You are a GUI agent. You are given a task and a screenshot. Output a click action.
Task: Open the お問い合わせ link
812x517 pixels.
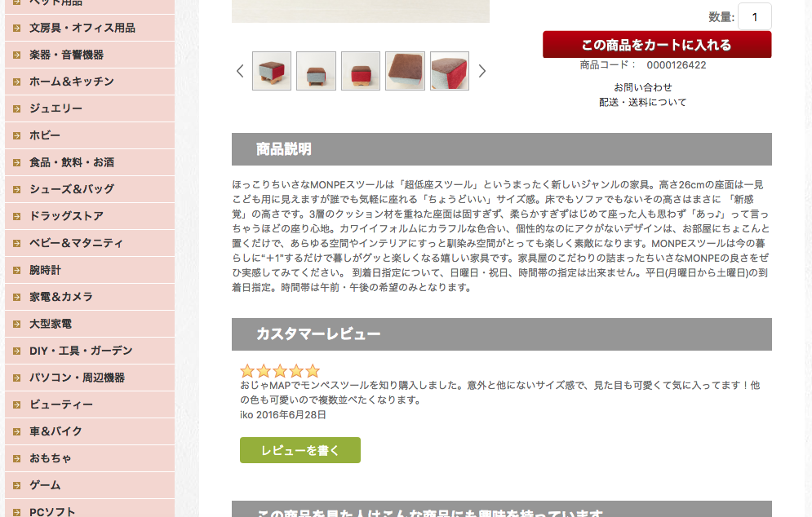(x=642, y=87)
